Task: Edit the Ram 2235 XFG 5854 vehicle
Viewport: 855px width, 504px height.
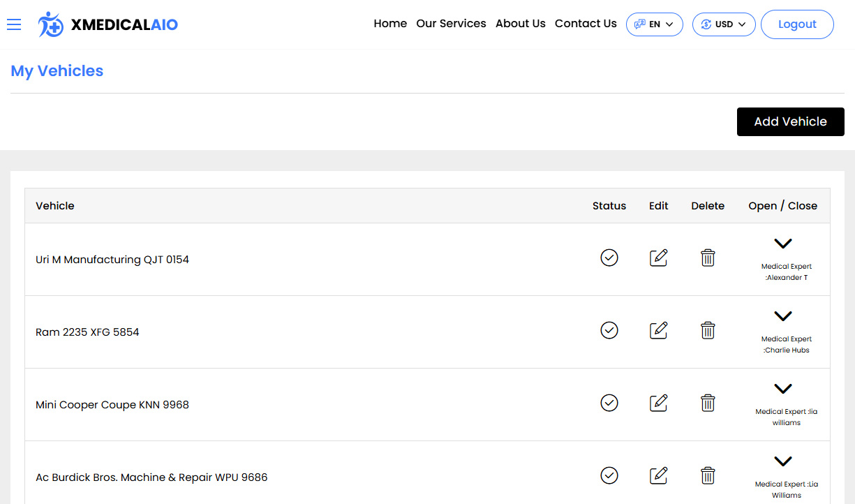Action: pos(658,330)
